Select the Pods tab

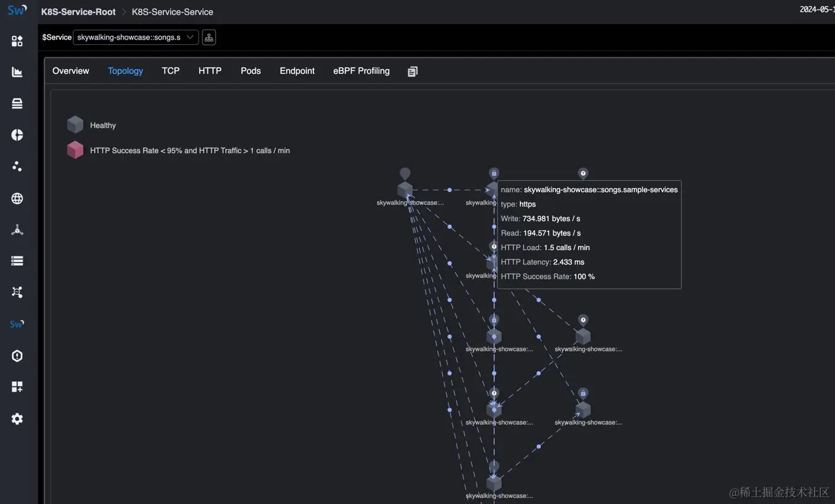[x=250, y=71]
